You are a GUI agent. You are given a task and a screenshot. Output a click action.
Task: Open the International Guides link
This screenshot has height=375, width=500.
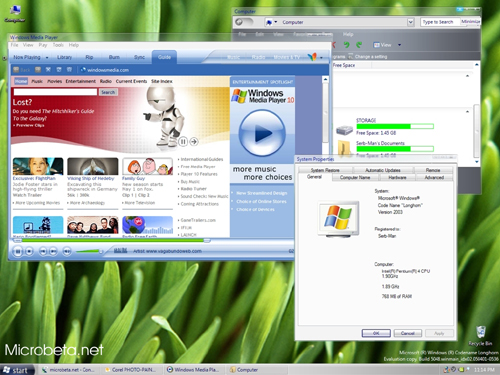[x=202, y=159]
